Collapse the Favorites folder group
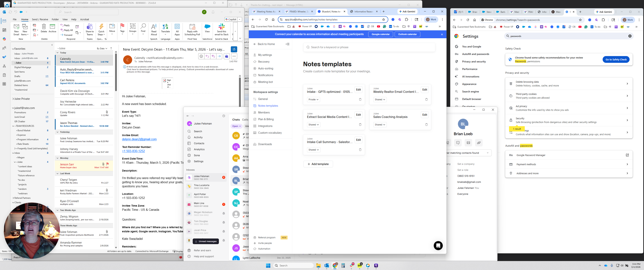This screenshot has height=270, width=644. point(13,49)
